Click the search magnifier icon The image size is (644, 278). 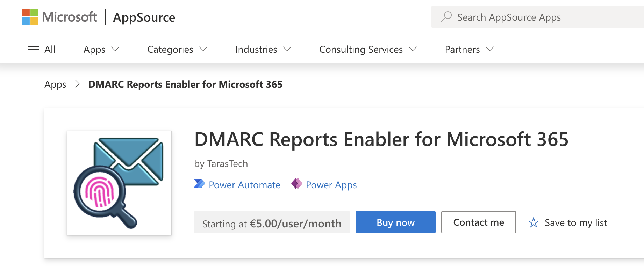point(446,17)
